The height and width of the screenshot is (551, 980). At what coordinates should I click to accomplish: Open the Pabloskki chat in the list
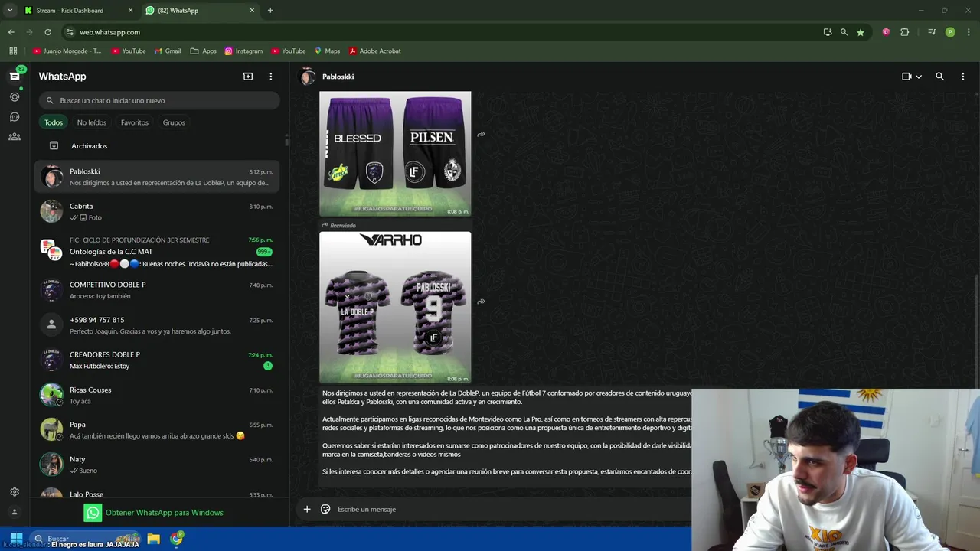coord(157,177)
